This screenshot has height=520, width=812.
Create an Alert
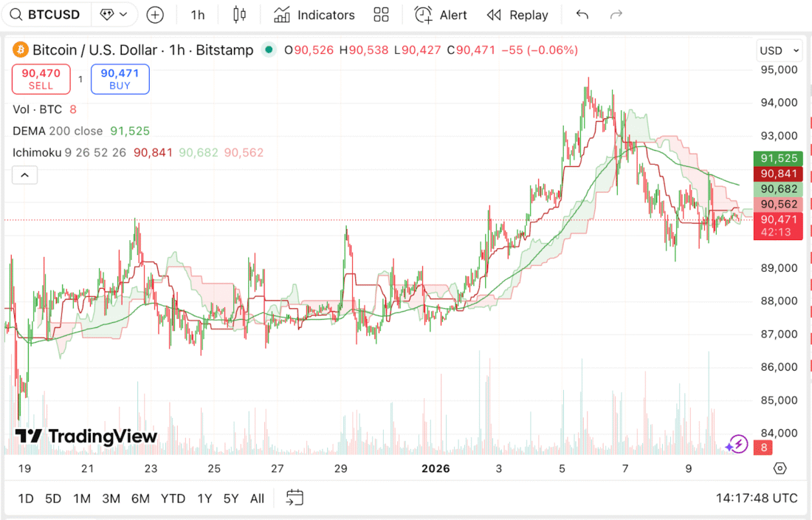tap(441, 15)
